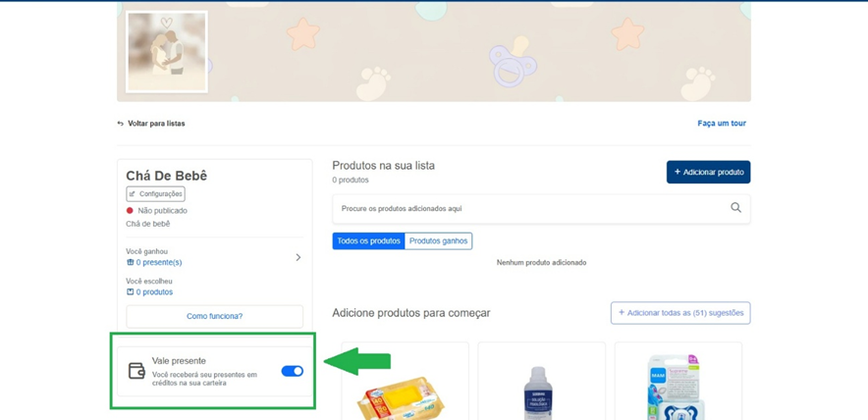Focus the search field for added products

point(530,208)
